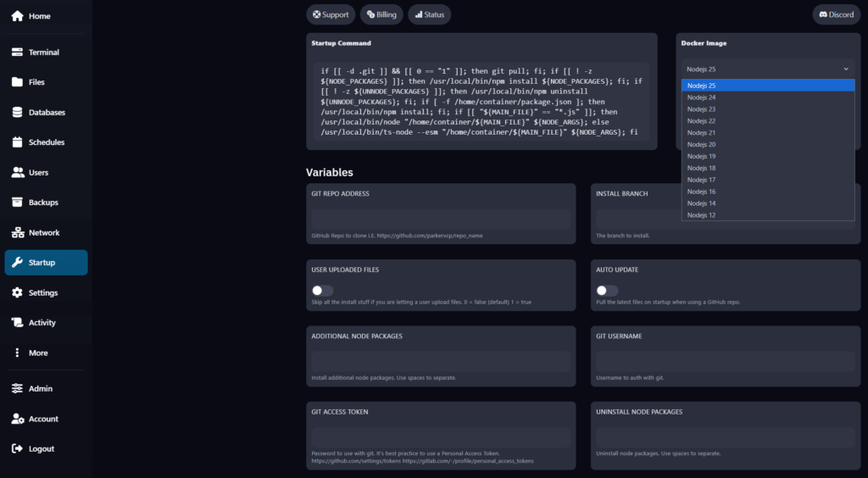Click the More vertical dots icon
Image resolution: width=868 pixels, height=478 pixels.
(x=17, y=353)
